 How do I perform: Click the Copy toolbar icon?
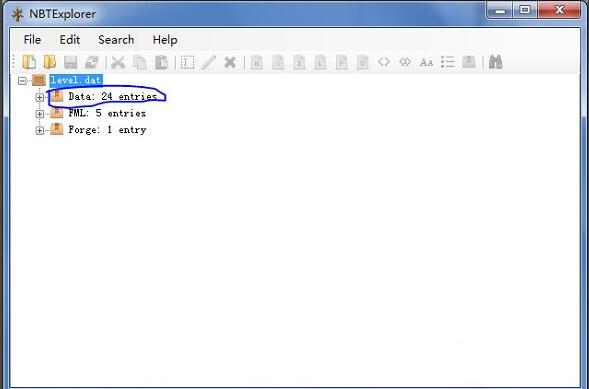140,62
